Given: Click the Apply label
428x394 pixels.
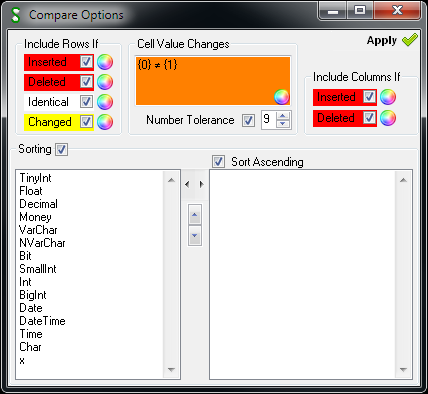Looking at the screenshot, I should (x=382, y=40).
